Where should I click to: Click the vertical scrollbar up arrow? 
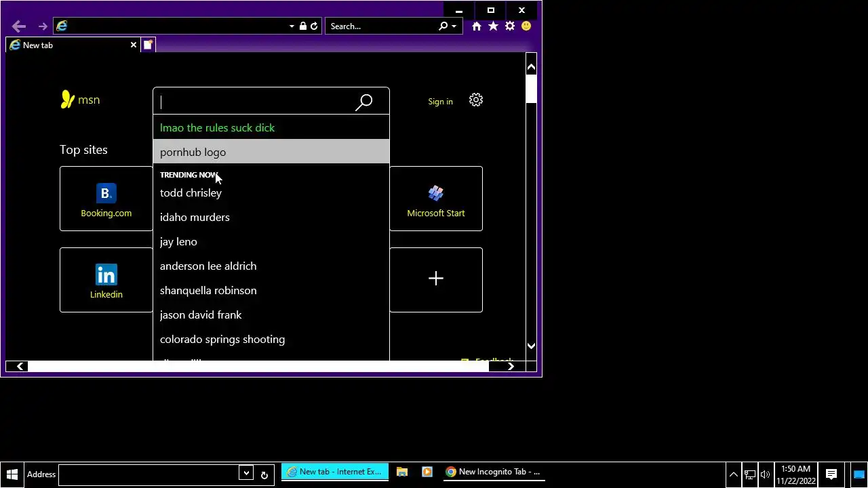531,67
